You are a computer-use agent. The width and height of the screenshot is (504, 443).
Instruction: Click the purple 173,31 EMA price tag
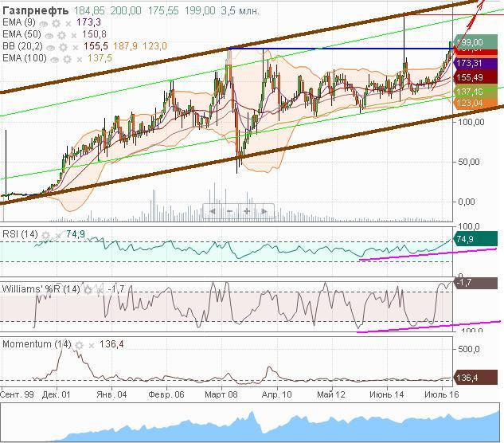475,63
